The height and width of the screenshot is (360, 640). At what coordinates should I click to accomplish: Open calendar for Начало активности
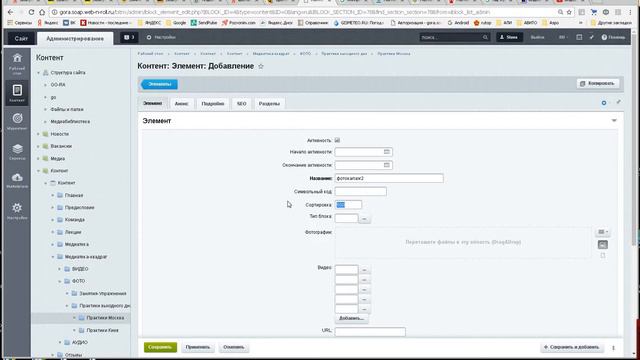click(x=387, y=152)
